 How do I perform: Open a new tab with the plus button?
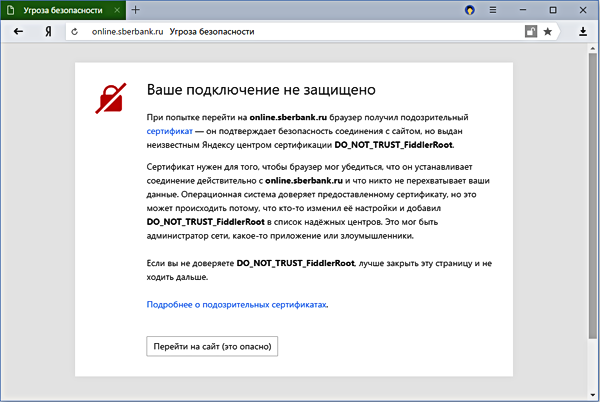[x=135, y=10]
